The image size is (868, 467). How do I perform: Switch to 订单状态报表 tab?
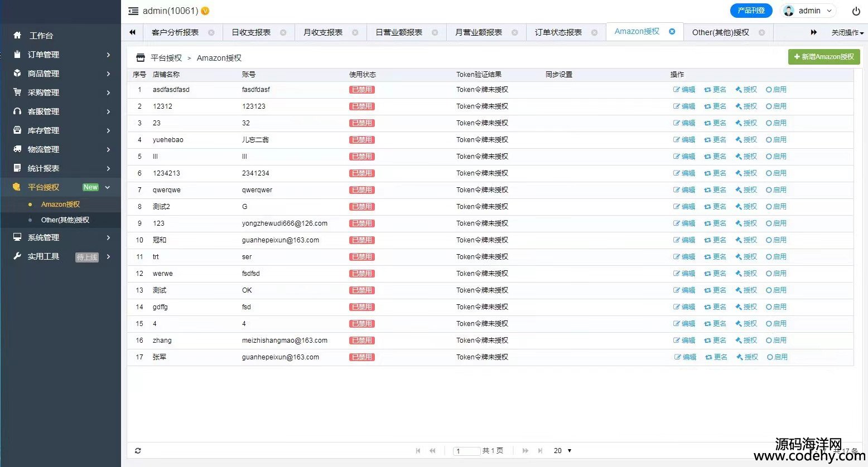tap(558, 32)
